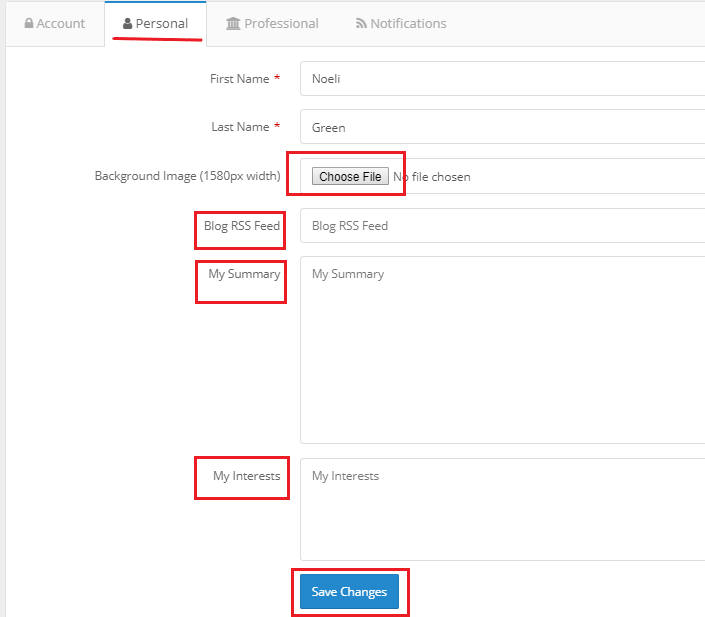Switch to the Personal tab
This screenshot has width=705, height=617.
[x=156, y=23]
